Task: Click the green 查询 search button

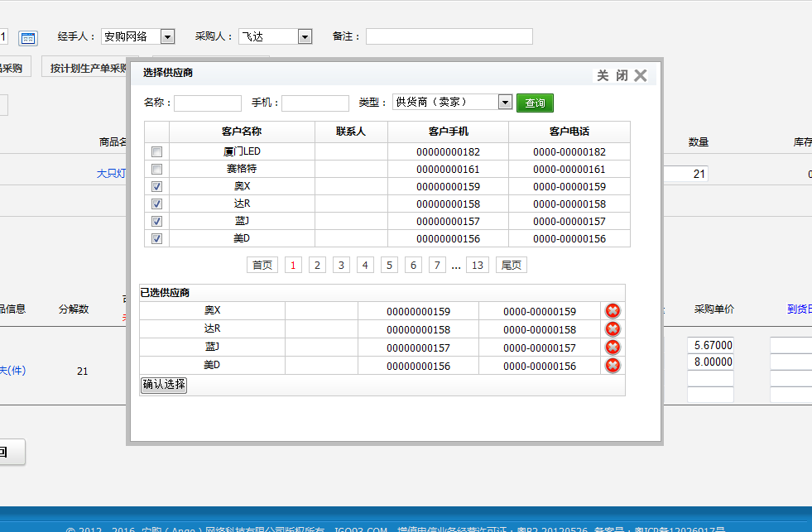Action: coord(535,103)
